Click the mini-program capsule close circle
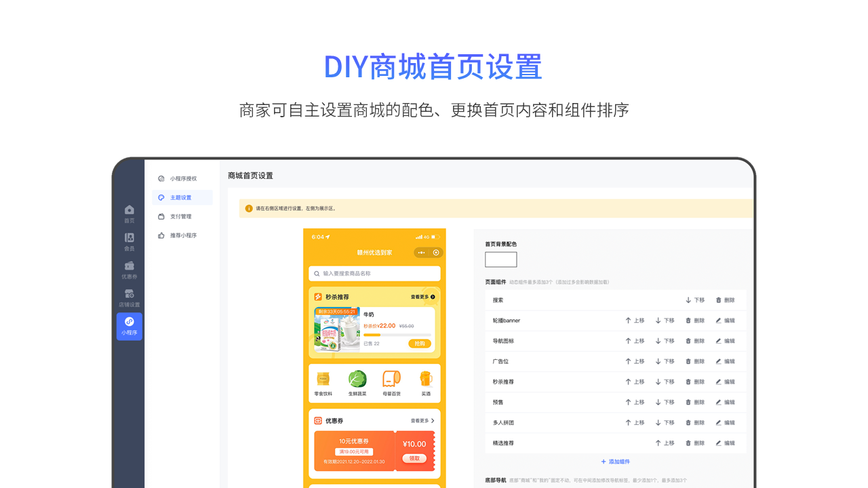This screenshot has height=488, width=868. click(x=436, y=253)
